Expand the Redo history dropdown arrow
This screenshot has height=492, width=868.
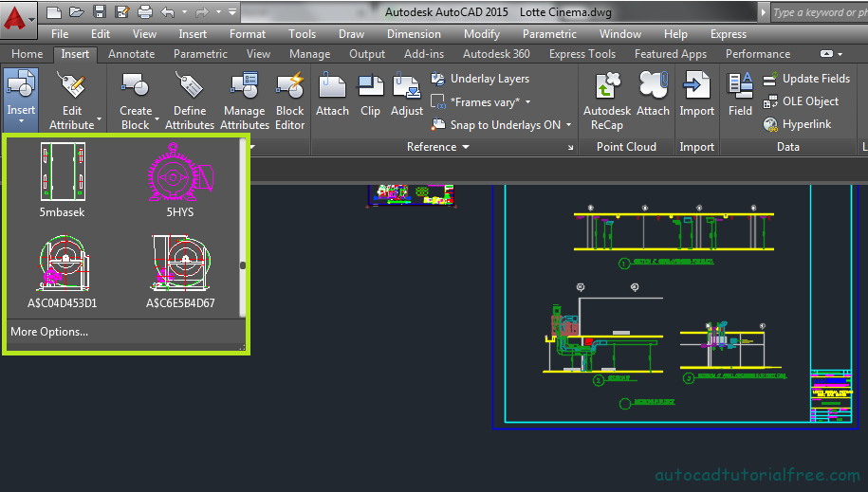pyautogui.click(x=218, y=11)
